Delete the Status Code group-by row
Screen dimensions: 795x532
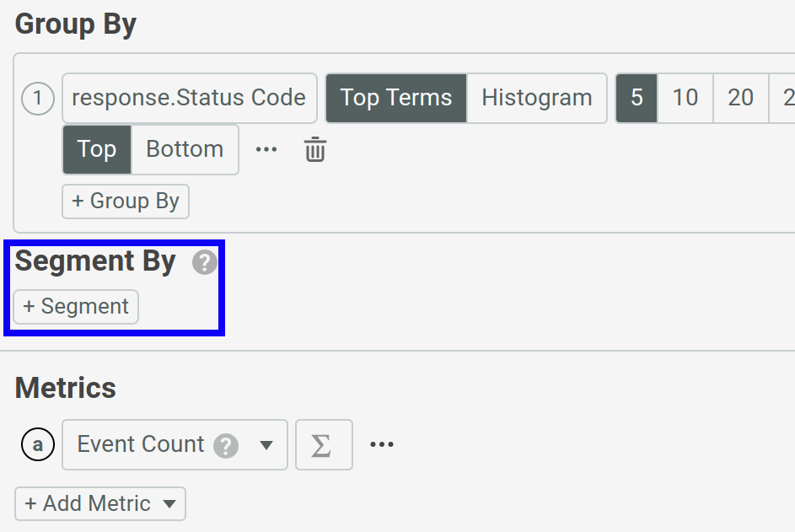click(x=314, y=150)
